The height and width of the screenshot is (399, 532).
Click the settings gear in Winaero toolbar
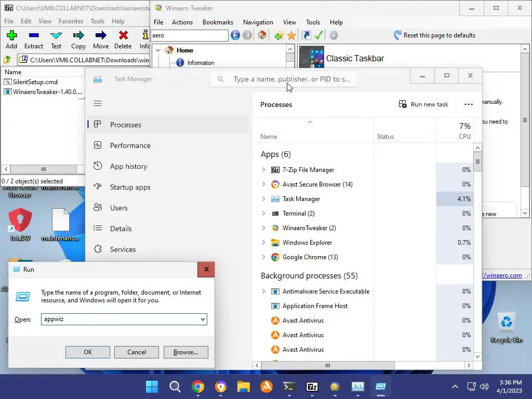coord(334,35)
